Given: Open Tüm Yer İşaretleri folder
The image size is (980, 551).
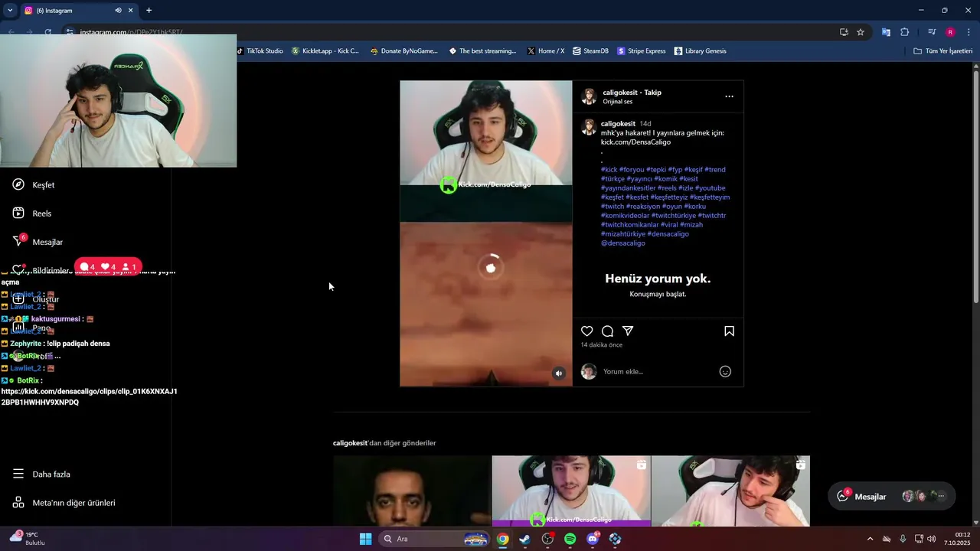Looking at the screenshot, I should pos(943,51).
